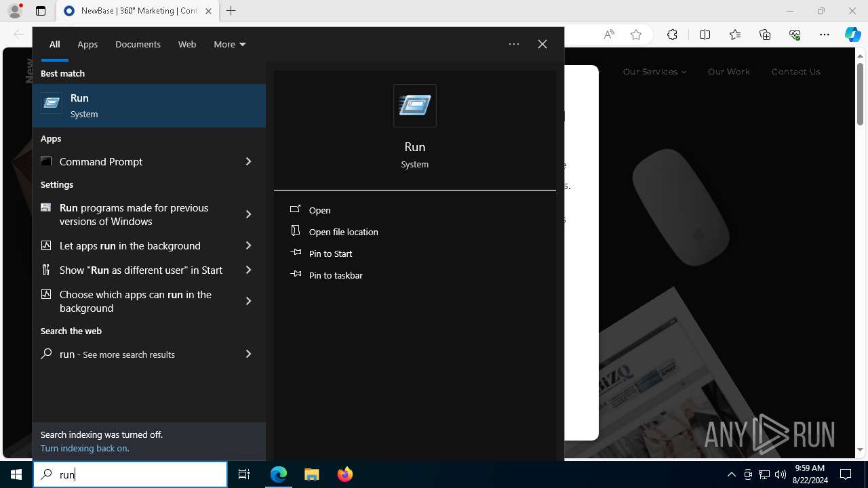Click Open action for Run

[x=320, y=210]
